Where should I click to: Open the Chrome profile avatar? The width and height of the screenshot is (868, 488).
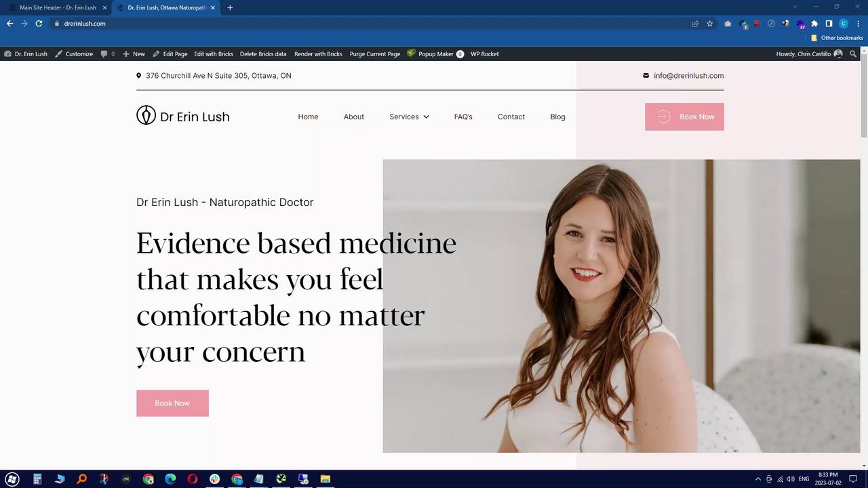(844, 24)
